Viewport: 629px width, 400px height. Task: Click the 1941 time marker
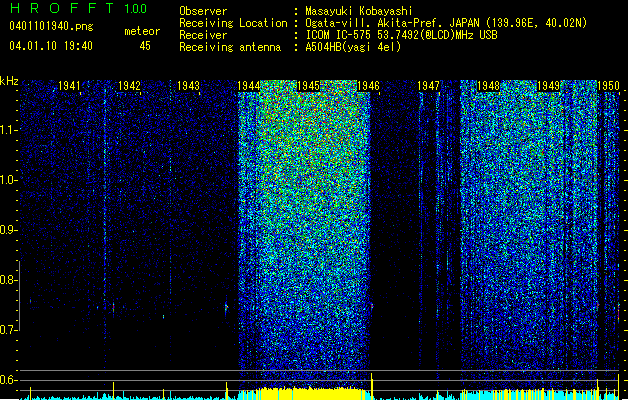point(69,86)
